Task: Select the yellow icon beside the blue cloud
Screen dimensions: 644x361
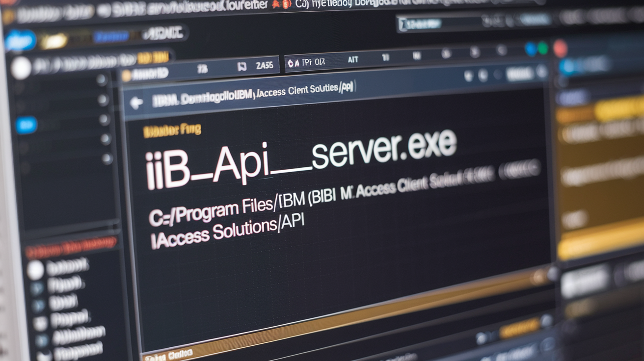Action: 54,41
